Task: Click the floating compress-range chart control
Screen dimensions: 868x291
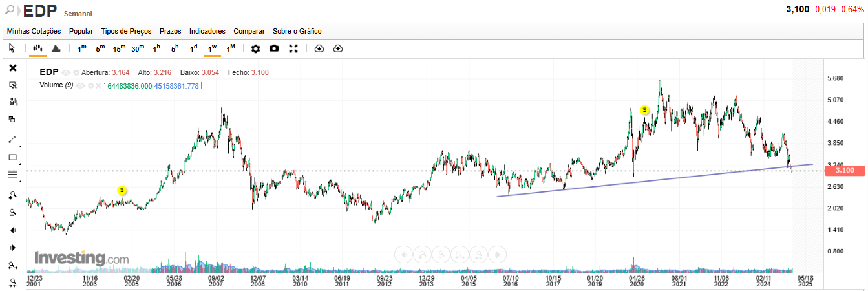Action: 477,254
